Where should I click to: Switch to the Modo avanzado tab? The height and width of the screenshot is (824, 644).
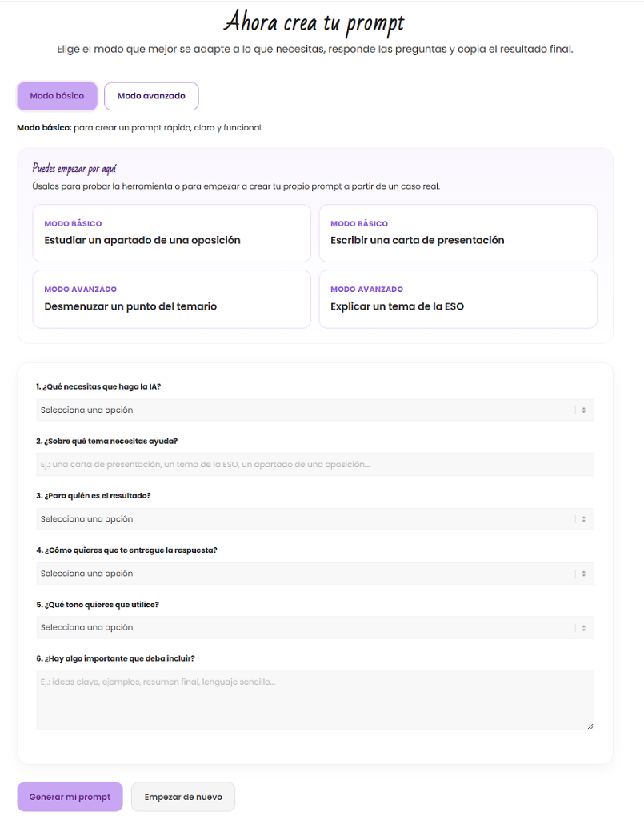click(151, 96)
